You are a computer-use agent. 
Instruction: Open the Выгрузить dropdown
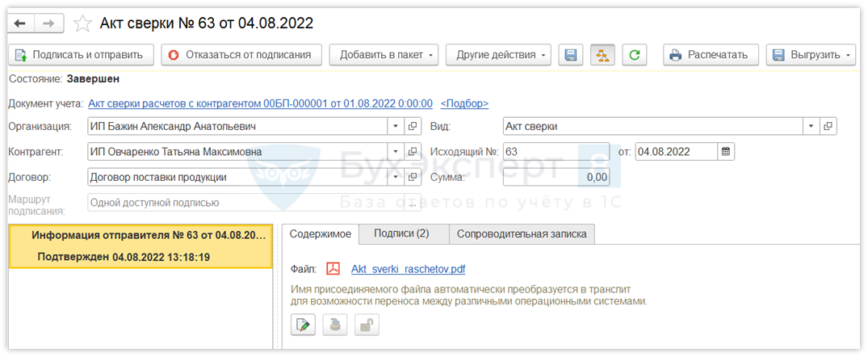811,55
